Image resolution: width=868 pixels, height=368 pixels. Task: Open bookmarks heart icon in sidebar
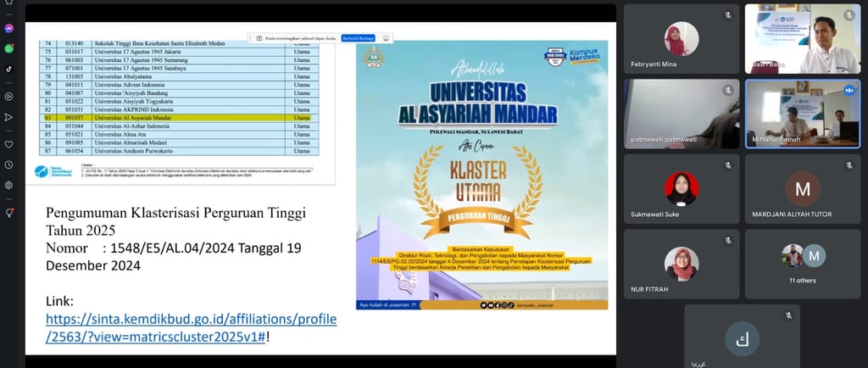(8, 144)
